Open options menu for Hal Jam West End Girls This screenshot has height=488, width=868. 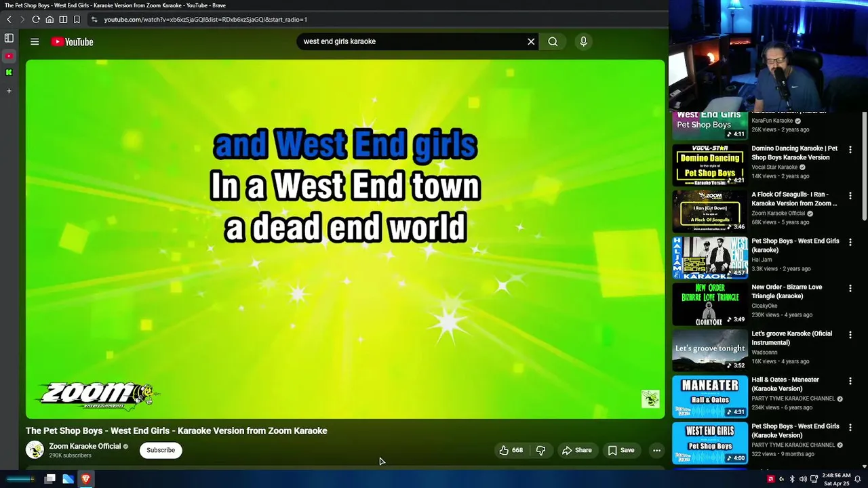coord(850,242)
